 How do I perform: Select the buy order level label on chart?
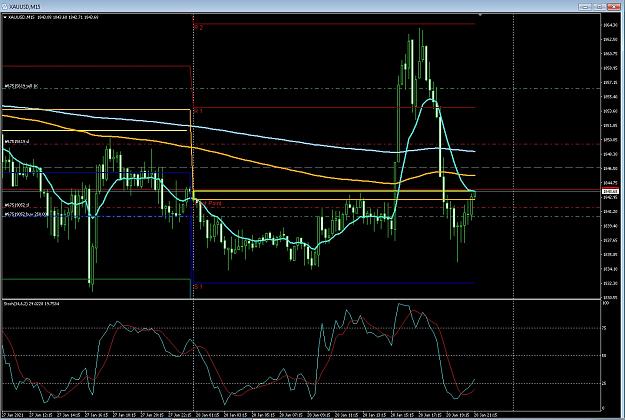pos(26,214)
